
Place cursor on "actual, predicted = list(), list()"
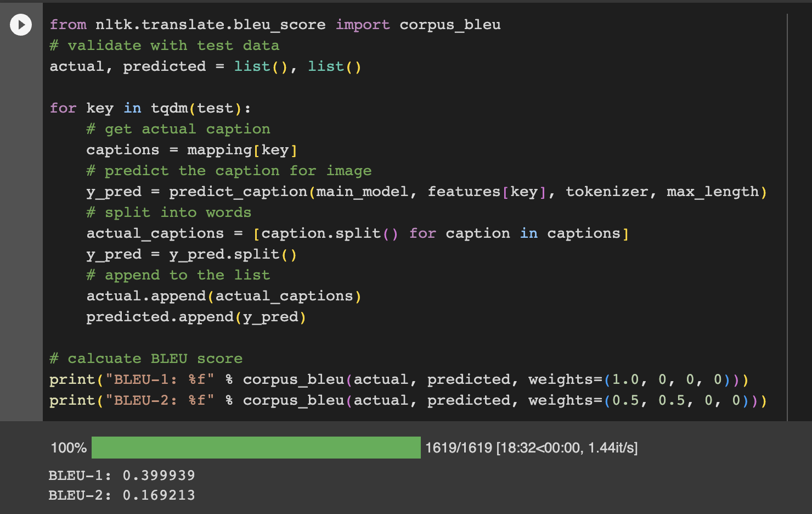[x=205, y=66]
